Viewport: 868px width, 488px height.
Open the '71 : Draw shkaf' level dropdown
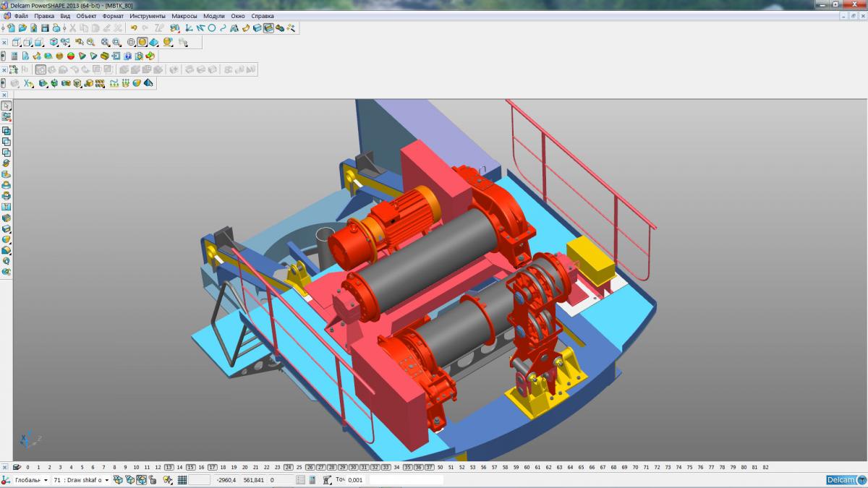pos(81,480)
